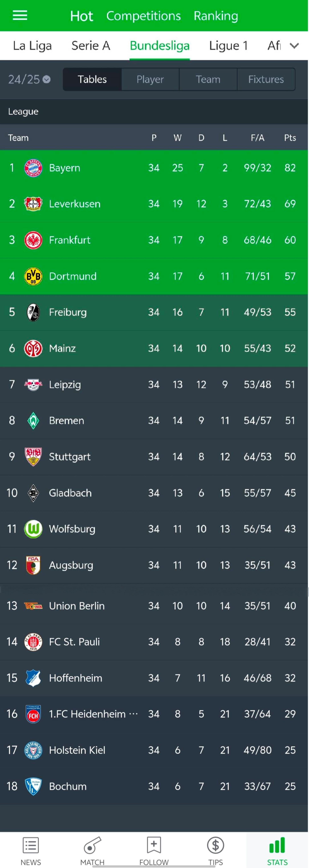Switch to the Fixtures segment
This screenshot has width=309, height=868.
coord(266,80)
